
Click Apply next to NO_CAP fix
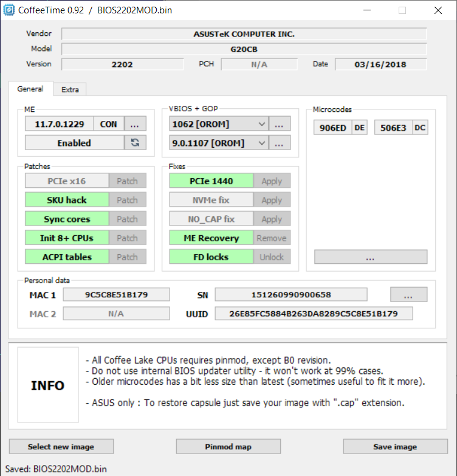pyautogui.click(x=272, y=219)
